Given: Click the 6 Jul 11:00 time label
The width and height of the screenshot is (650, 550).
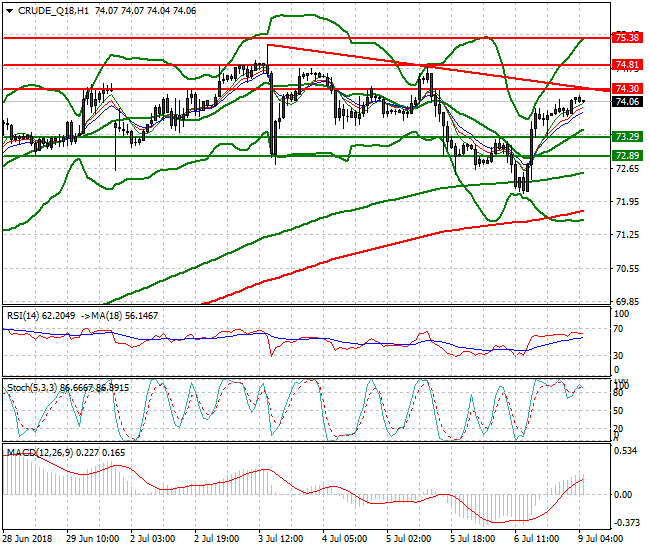Looking at the screenshot, I should point(536,539).
